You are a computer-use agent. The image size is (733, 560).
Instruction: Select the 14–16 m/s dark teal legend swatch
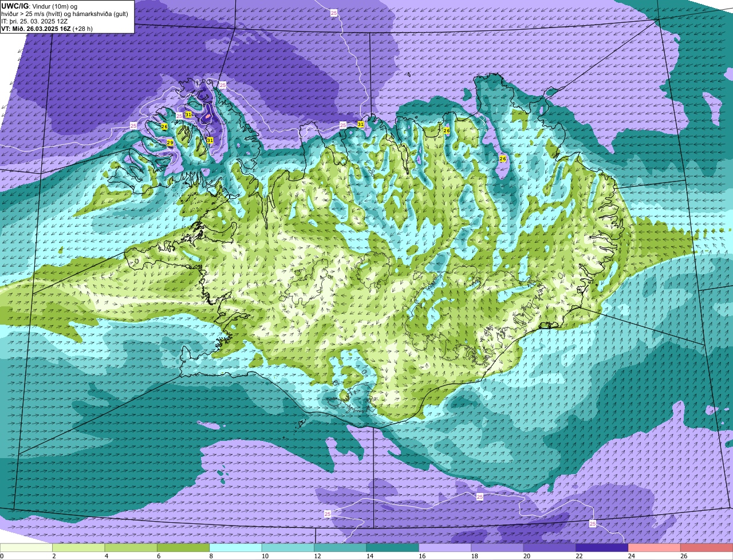click(393, 548)
